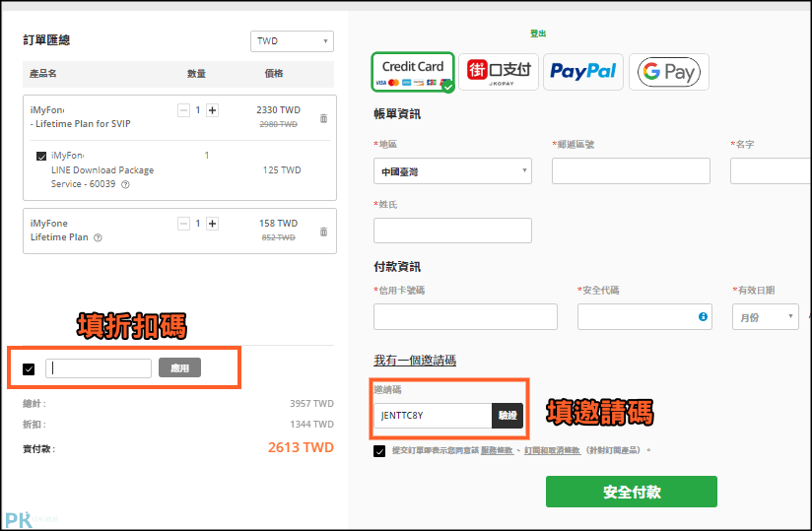Click the 姓氏 last name field

click(x=452, y=231)
